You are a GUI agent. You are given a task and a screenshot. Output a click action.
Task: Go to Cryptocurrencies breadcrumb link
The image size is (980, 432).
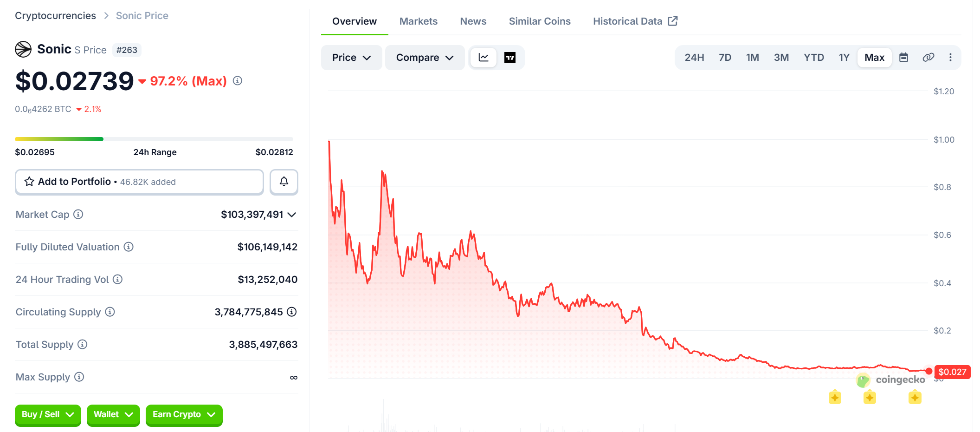[x=55, y=16]
